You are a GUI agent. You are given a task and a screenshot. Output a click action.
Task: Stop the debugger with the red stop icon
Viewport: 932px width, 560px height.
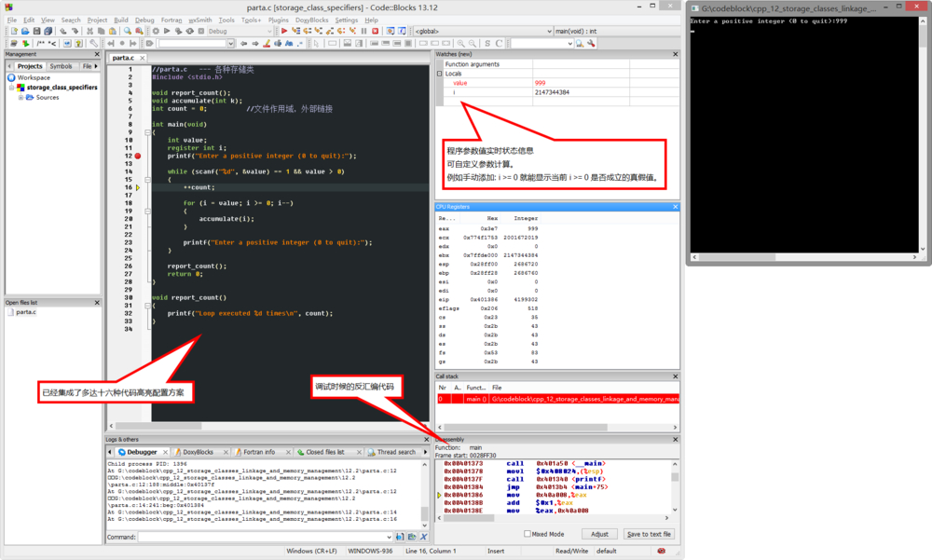coord(376,31)
